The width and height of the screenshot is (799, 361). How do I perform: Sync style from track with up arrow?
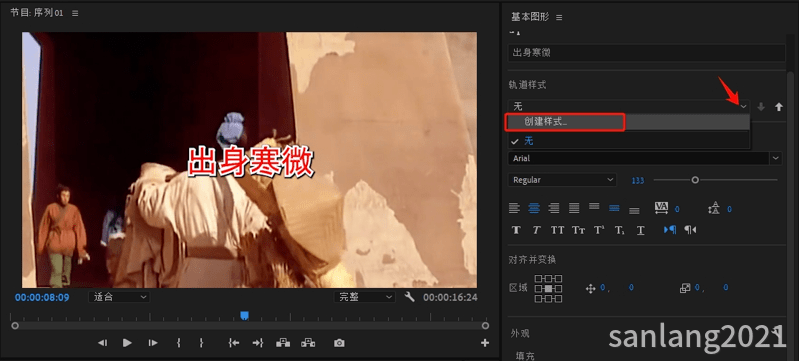779,107
